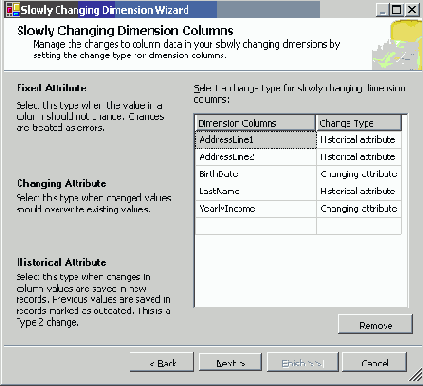
Task: Select the YearlyIncome dimension column cell
Action: click(x=256, y=209)
